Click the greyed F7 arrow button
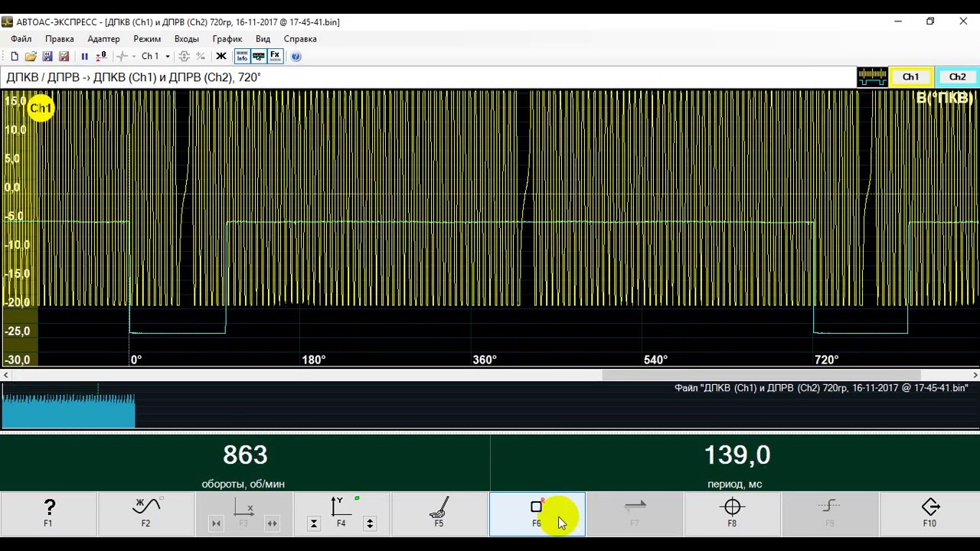 coord(635,514)
